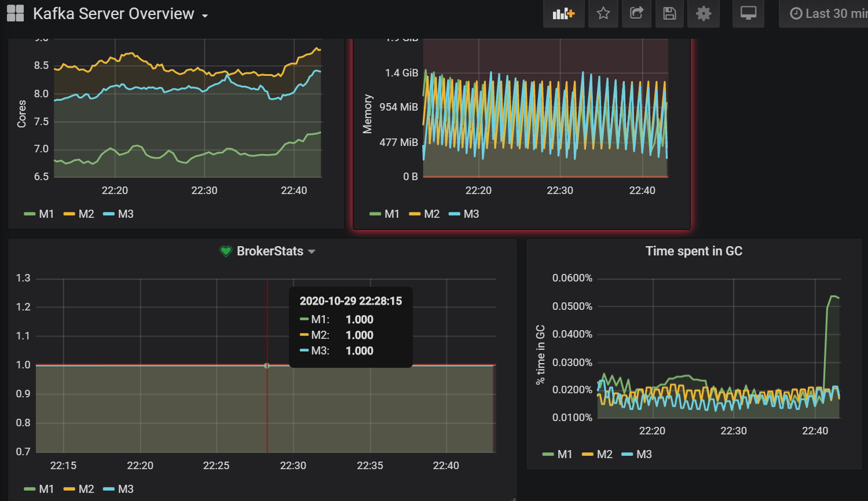Cycle view mode with monitor icon
This screenshot has height=501, width=868.
tap(748, 13)
